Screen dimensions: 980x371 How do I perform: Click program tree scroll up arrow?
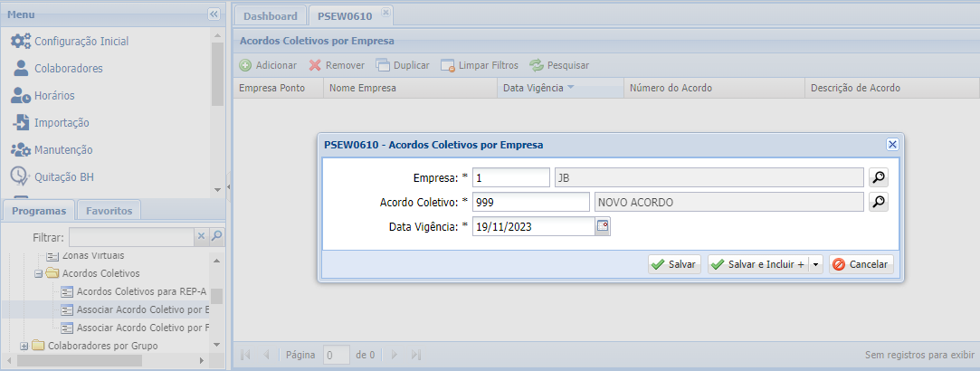217,260
